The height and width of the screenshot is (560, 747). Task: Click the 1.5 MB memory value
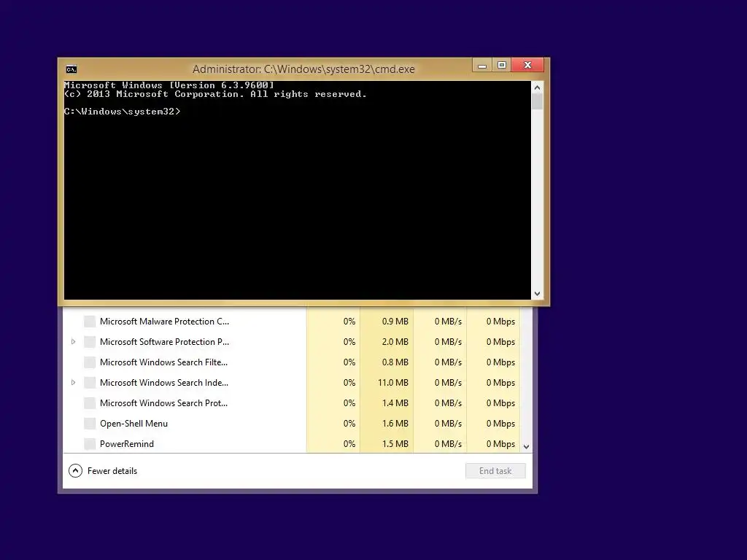(x=395, y=444)
